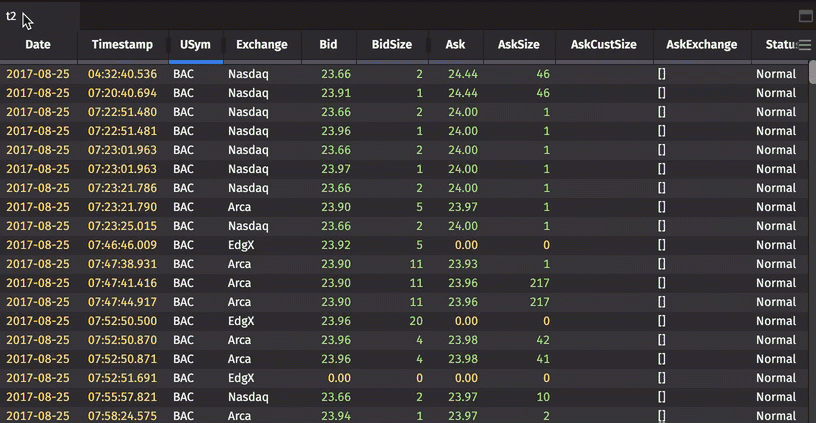Click the AskExchange column header

(701, 45)
